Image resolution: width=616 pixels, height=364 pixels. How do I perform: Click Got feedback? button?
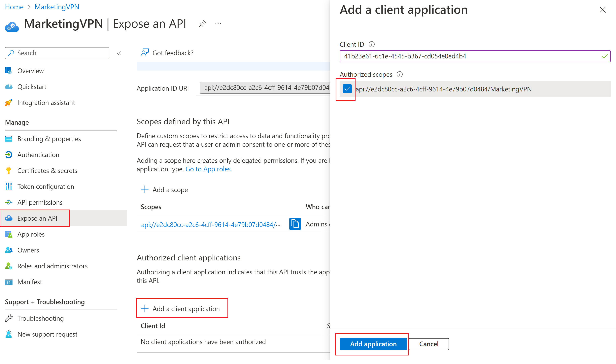pyautogui.click(x=167, y=53)
